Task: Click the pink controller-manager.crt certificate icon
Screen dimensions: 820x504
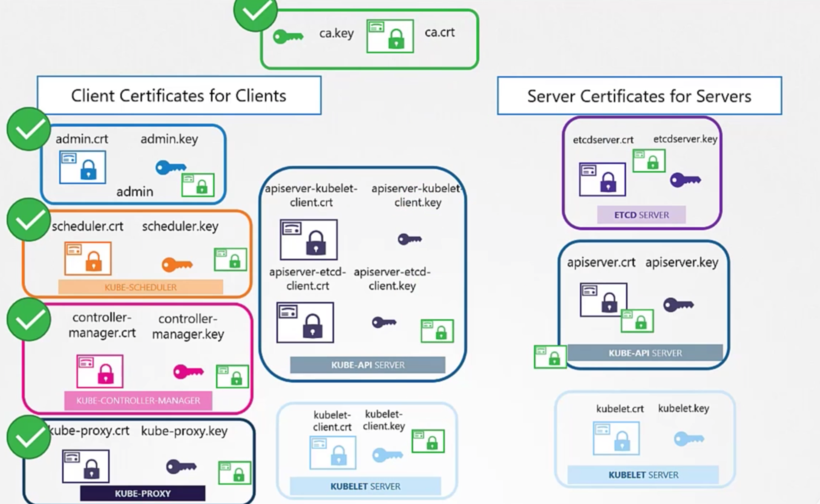Action: [x=100, y=371]
